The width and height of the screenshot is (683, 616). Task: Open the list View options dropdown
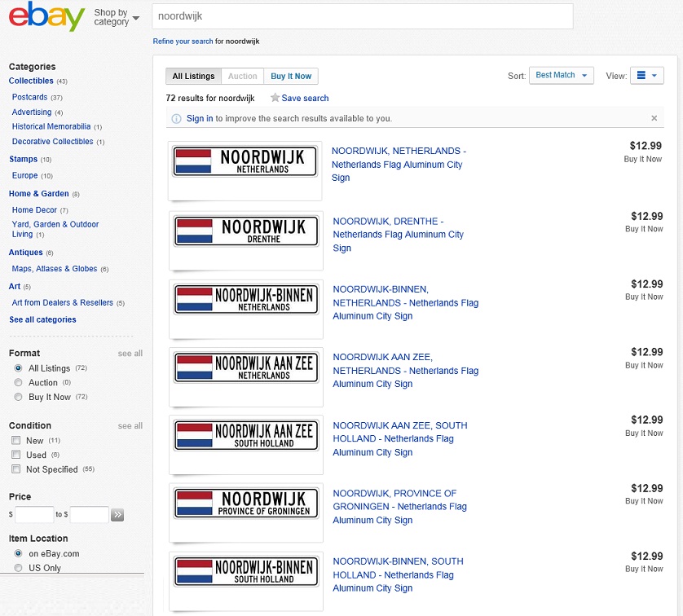click(x=647, y=76)
